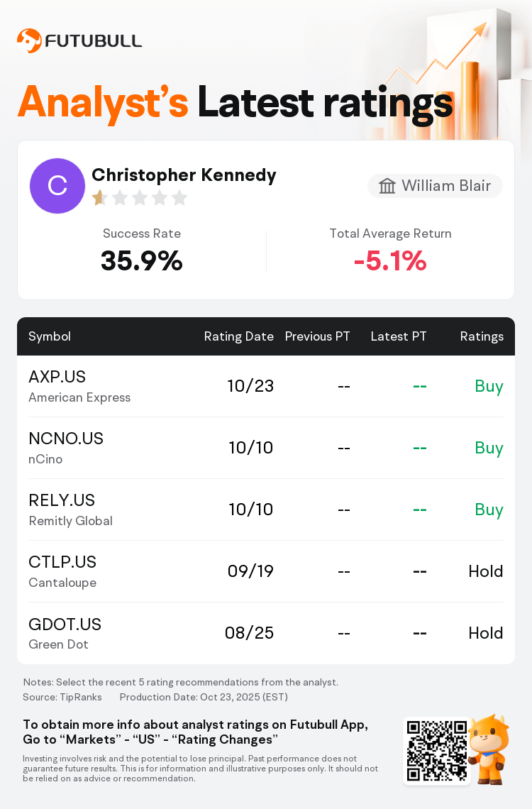Click the Symbol column header
This screenshot has height=809, width=532.
click(50, 336)
